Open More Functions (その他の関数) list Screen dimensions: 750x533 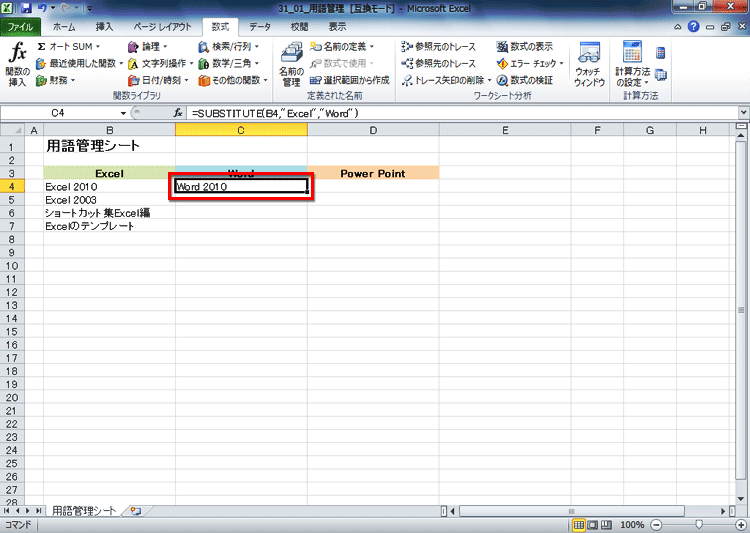(x=233, y=80)
